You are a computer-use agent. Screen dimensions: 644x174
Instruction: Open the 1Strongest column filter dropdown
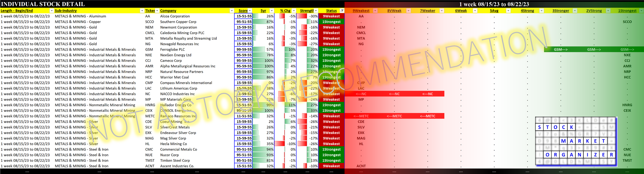(641, 11)
